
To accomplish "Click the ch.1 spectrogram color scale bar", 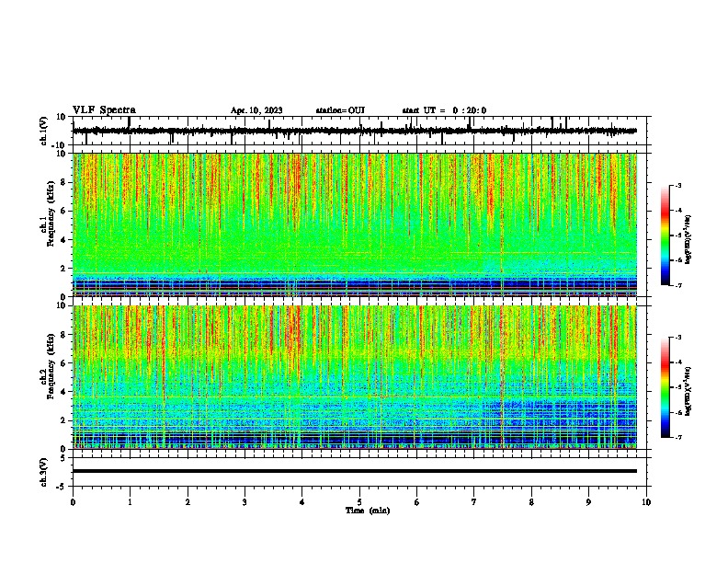I will point(665,235).
